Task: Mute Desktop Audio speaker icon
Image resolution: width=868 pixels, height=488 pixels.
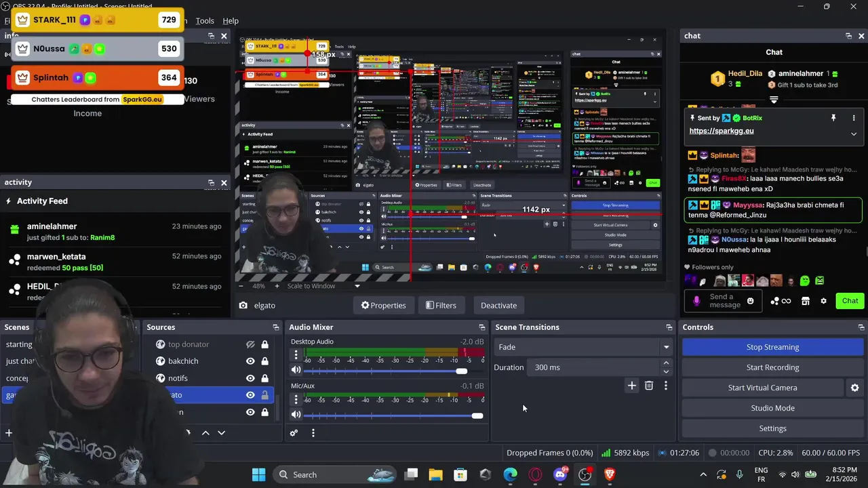Action: (296, 370)
